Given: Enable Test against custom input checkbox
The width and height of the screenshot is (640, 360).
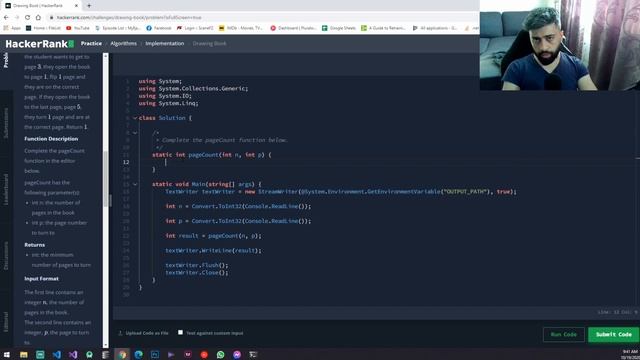Looking at the screenshot, I should point(180,332).
